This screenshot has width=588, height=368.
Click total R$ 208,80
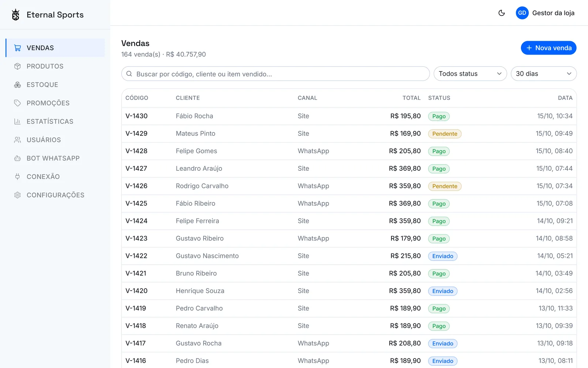405,343
